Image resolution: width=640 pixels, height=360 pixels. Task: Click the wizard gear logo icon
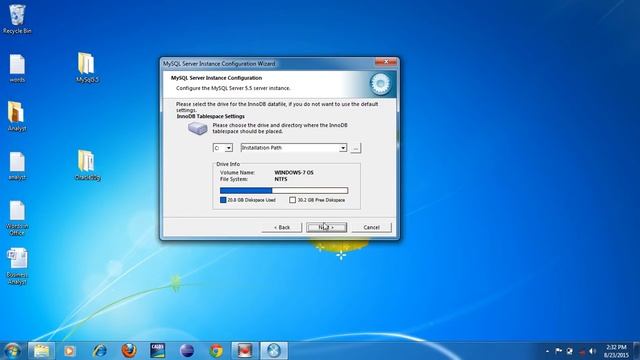coord(380,84)
